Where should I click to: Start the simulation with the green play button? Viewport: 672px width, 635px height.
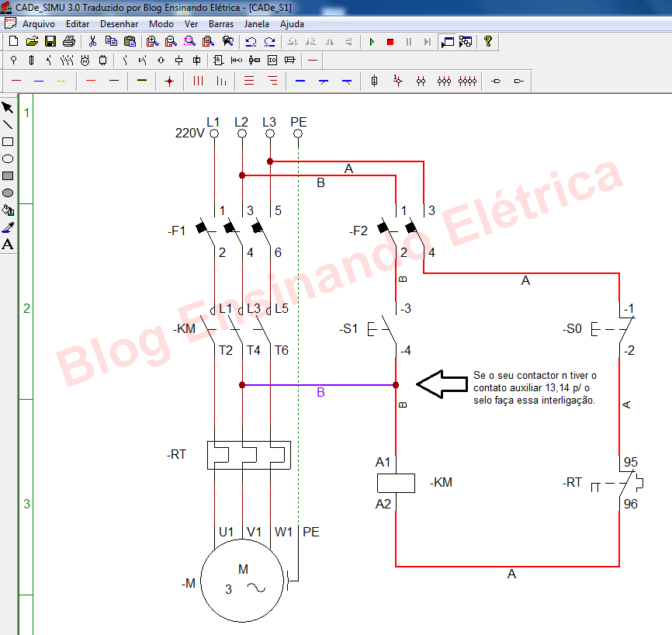pos(372,42)
